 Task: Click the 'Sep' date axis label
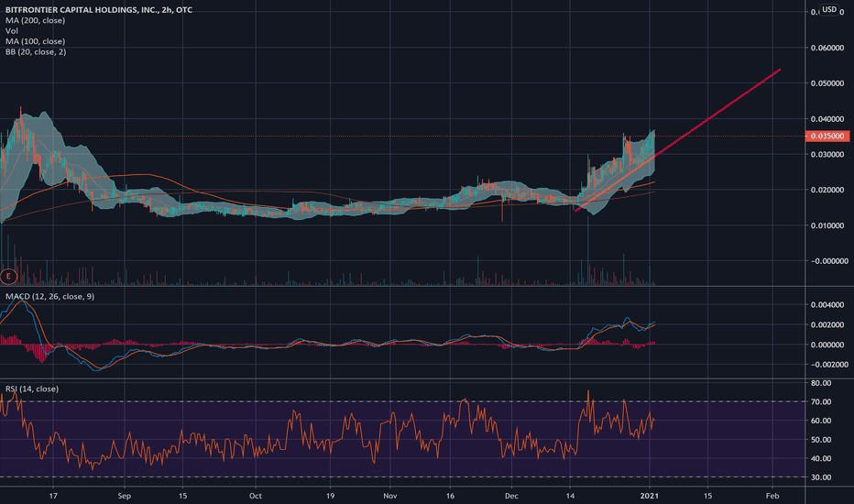125,496
